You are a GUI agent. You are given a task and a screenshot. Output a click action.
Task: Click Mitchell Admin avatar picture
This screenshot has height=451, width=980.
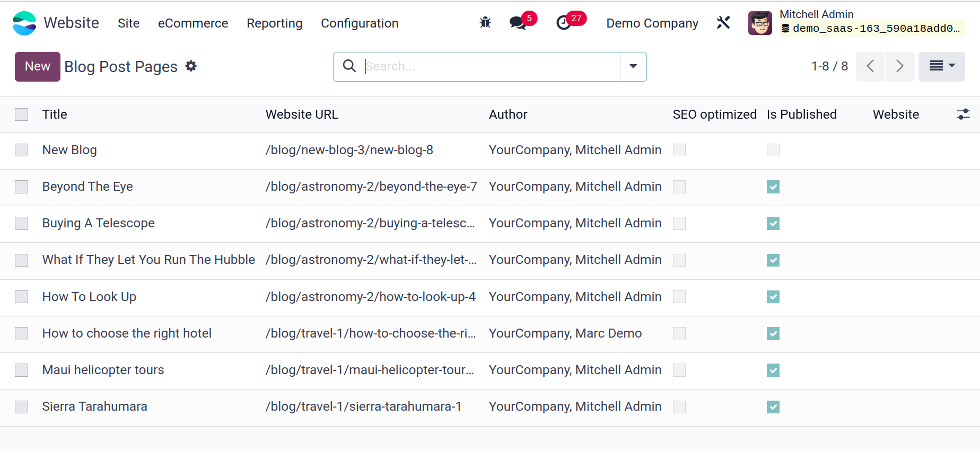(x=760, y=23)
